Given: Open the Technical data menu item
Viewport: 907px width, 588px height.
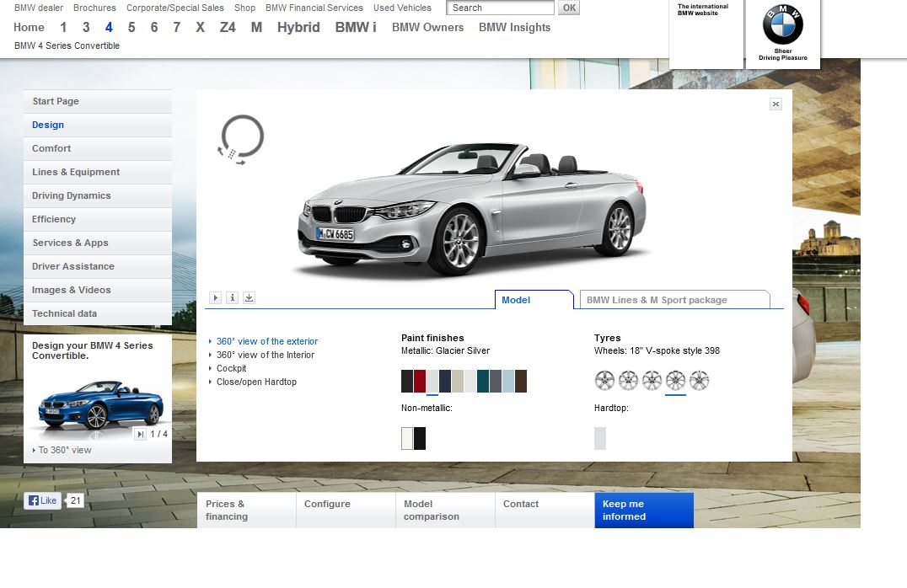Looking at the screenshot, I should pos(65,313).
